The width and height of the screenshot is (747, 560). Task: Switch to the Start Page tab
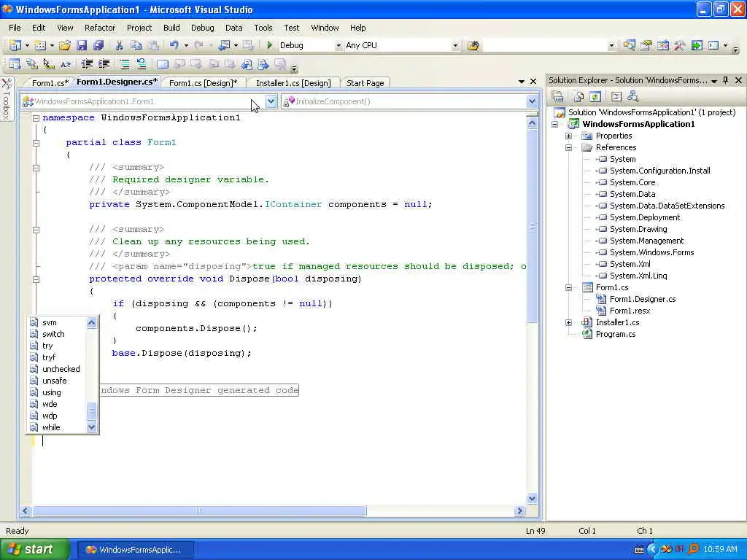coord(365,83)
